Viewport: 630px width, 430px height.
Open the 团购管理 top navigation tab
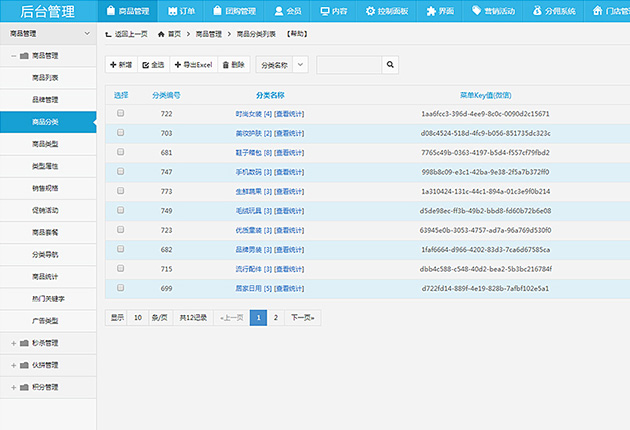click(233, 11)
